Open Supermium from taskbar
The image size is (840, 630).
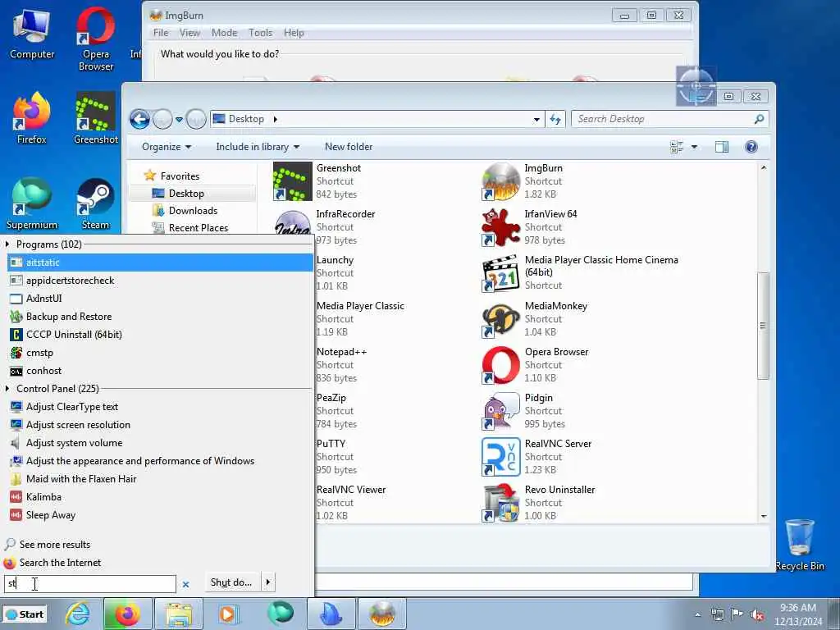281,614
